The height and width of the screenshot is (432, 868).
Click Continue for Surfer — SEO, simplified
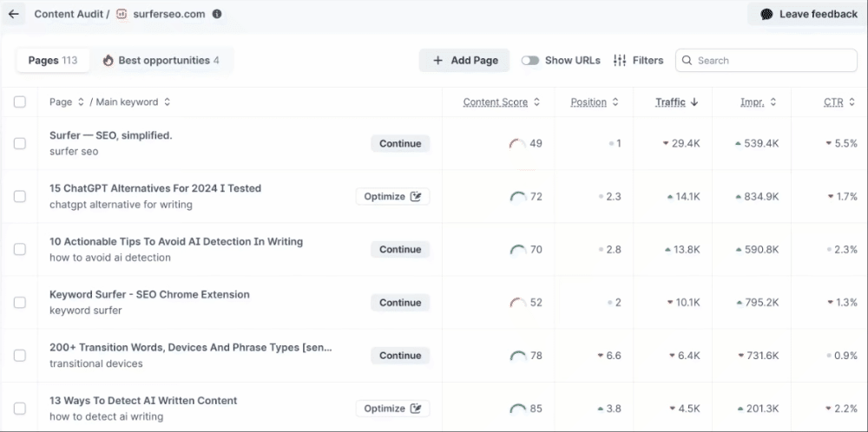pos(400,144)
